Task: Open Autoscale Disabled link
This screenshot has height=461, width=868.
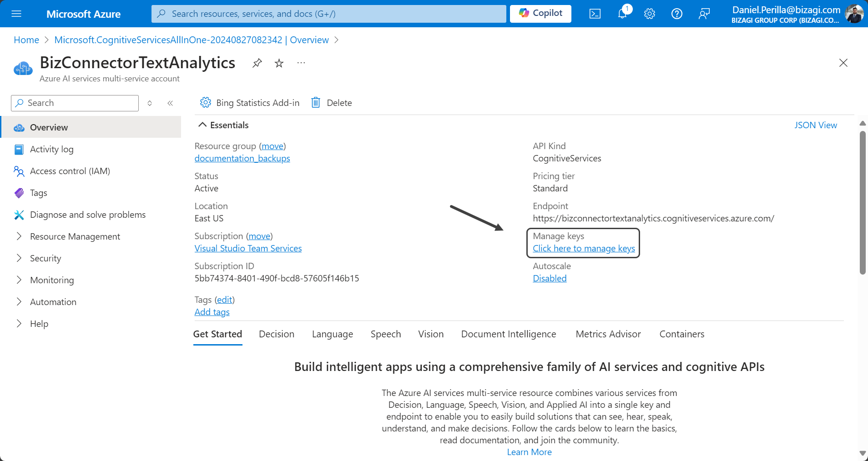Action: click(550, 278)
